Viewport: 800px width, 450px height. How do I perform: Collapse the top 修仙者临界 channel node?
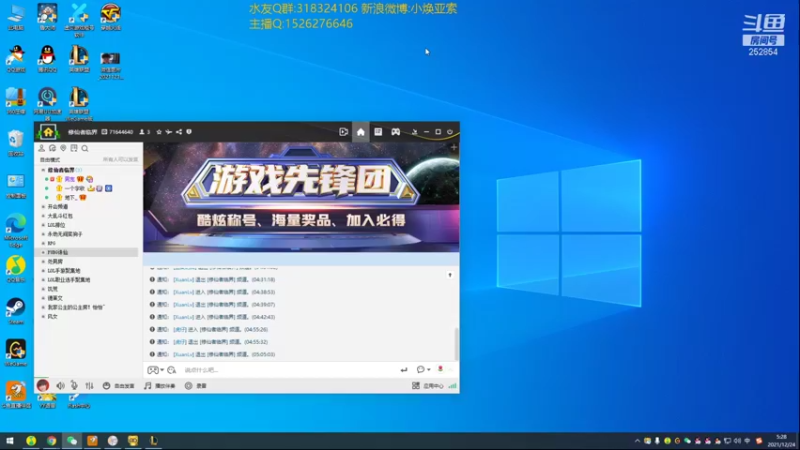(x=43, y=170)
